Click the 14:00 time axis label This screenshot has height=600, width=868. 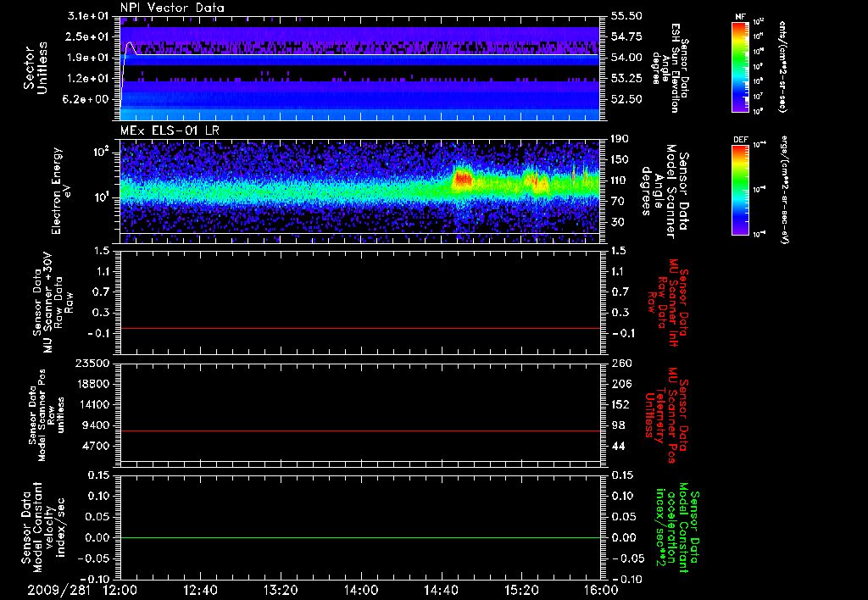[361, 590]
